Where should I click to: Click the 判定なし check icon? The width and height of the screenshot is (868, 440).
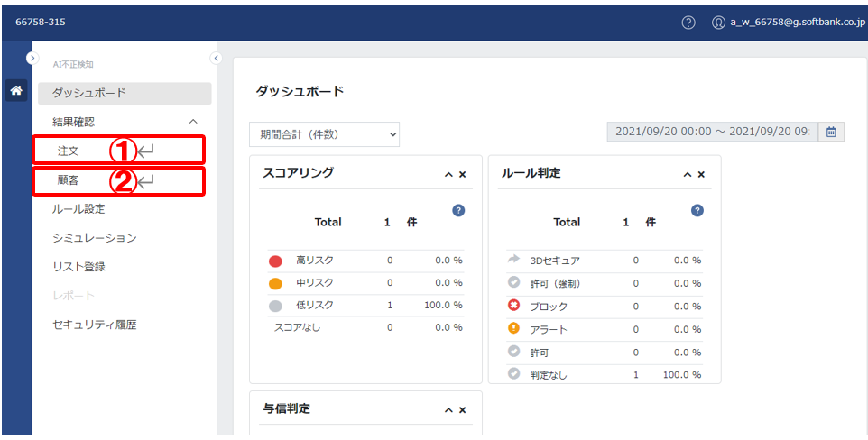(x=513, y=373)
